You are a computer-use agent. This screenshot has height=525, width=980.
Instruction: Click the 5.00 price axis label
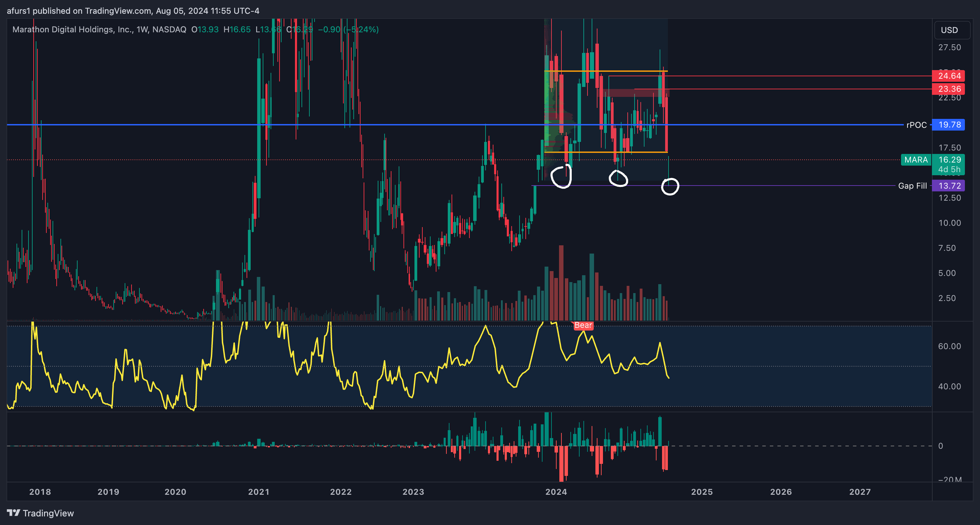[947, 273]
